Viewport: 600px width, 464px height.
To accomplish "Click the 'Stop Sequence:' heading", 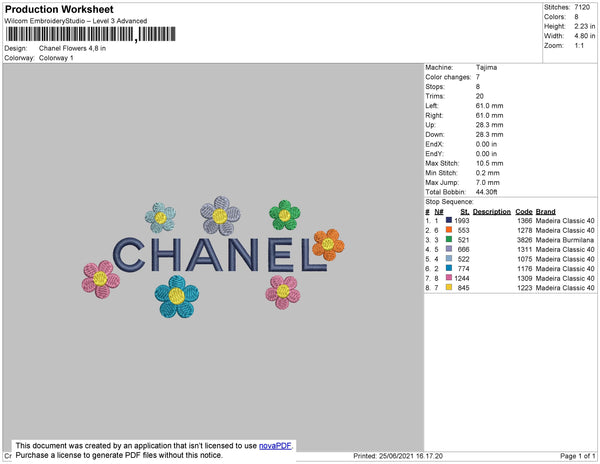I will (x=449, y=202).
